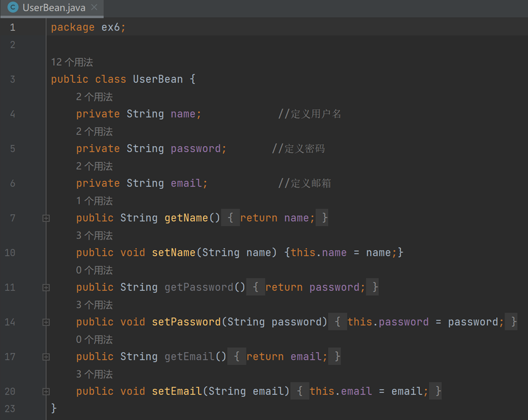Open usages hint above the email field
This screenshot has width=528, height=420.
(x=94, y=166)
